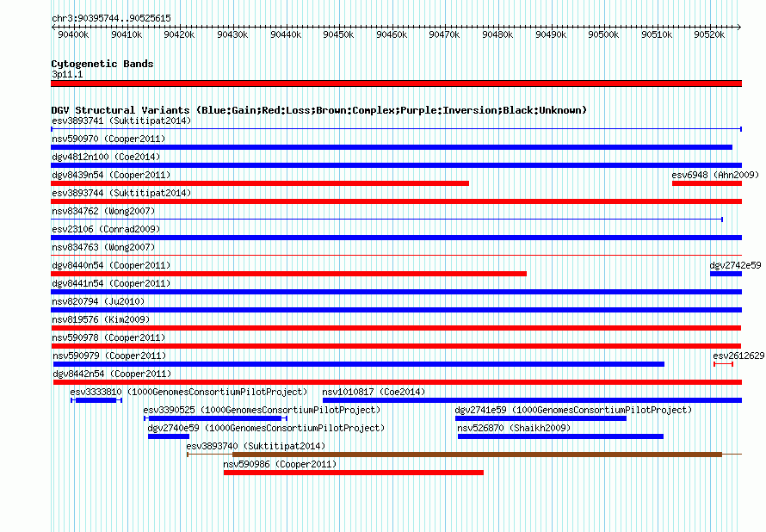Screen dimensions: 766x532
Task: Click the esv3333810 small blue bar
Action: coord(96,400)
